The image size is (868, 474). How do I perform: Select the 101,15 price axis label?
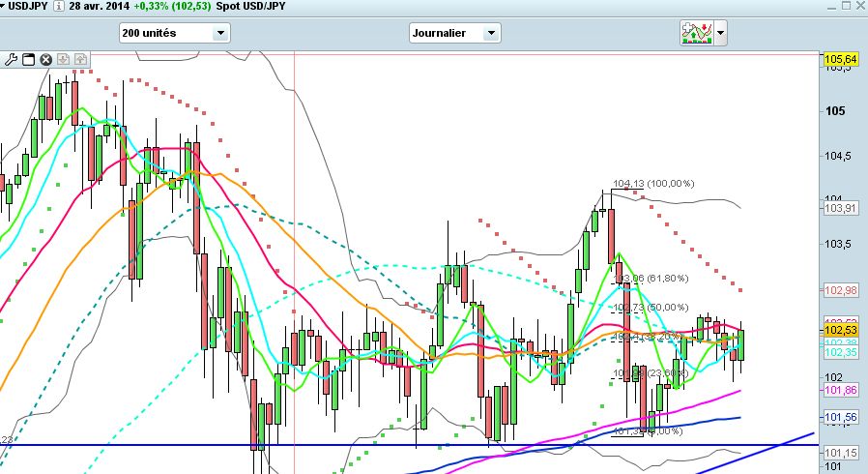pos(841,453)
